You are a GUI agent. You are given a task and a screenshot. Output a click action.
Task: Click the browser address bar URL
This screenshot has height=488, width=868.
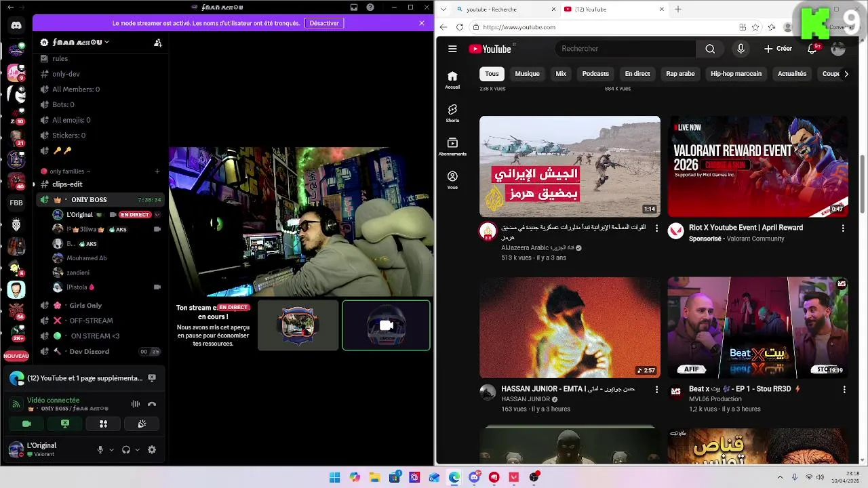pos(519,27)
